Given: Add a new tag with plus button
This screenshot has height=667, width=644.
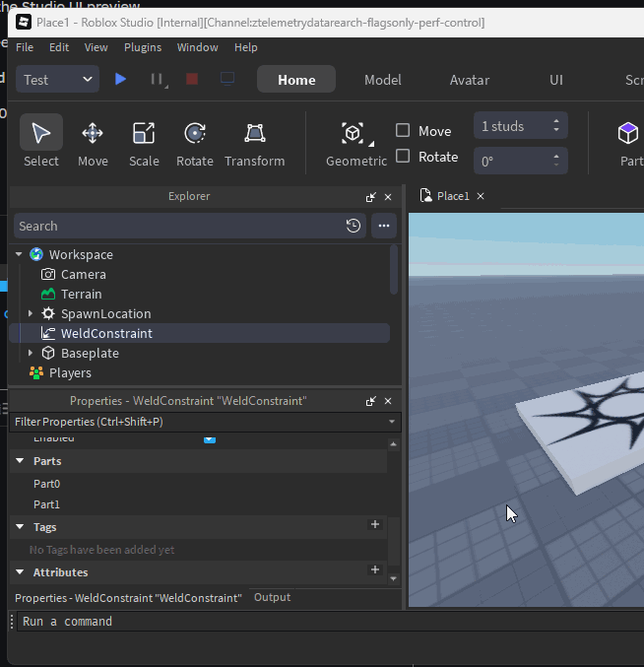Looking at the screenshot, I should click(375, 524).
